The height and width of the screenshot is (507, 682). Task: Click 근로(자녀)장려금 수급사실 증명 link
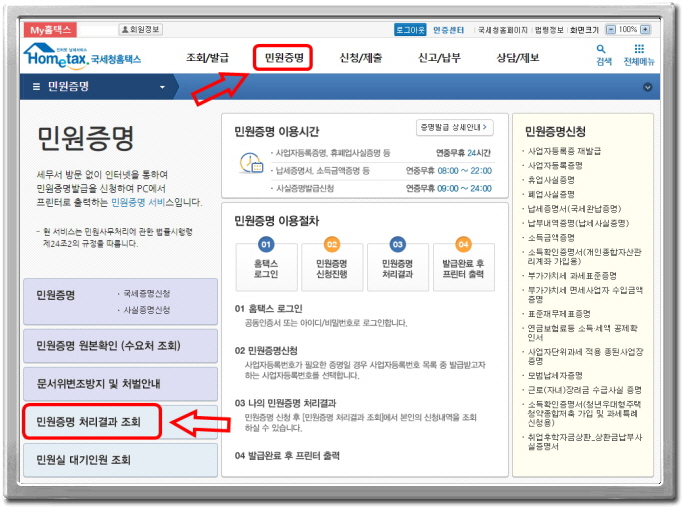click(585, 390)
